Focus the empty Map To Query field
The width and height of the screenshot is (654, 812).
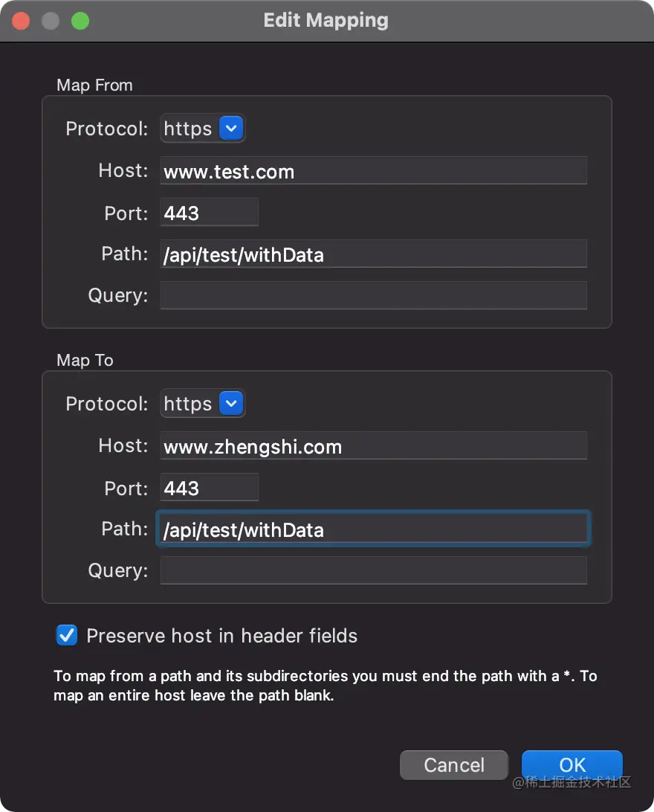click(x=374, y=570)
